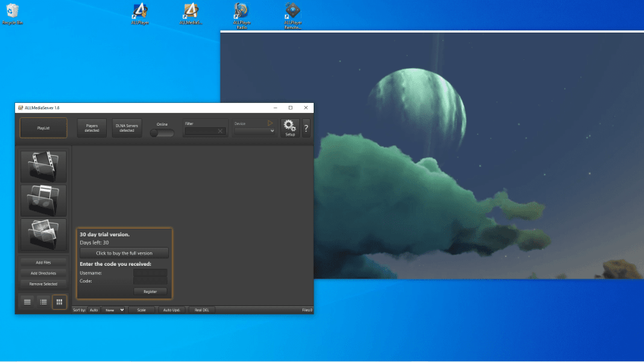The width and height of the screenshot is (644, 362).
Task: Open the video folder category
Action: (x=43, y=167)
